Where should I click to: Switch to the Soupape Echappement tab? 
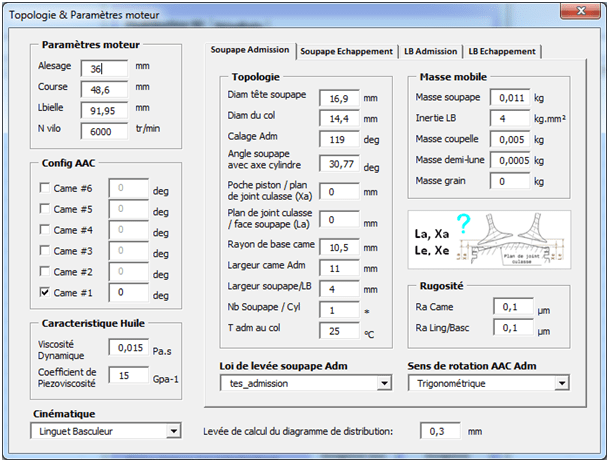point(346,51)
